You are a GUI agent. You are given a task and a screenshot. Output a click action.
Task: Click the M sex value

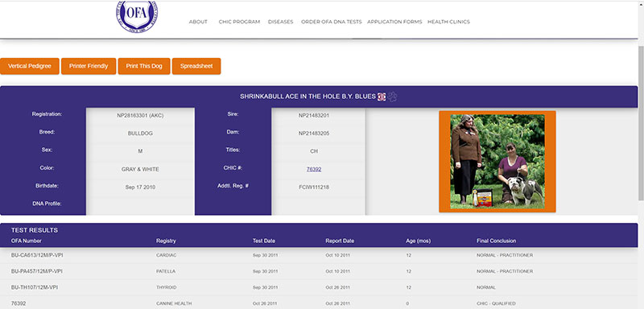[140, 151]
